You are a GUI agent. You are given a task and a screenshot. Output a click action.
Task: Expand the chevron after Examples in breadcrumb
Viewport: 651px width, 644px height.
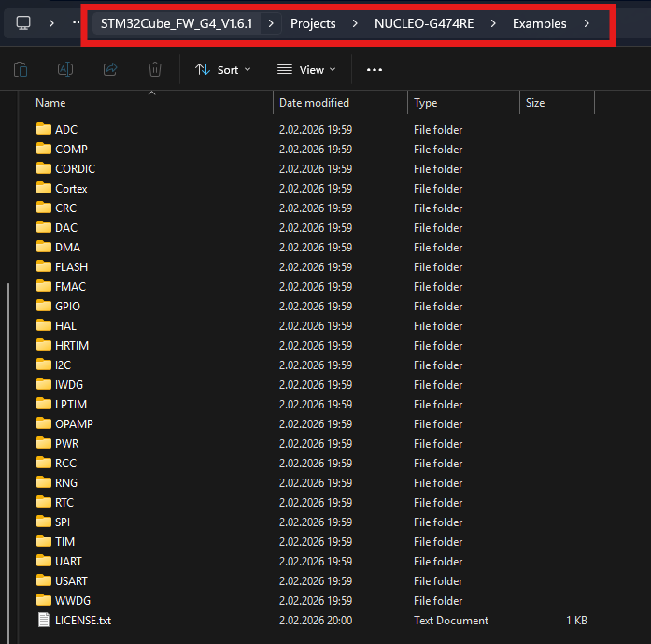coord(587,23)
